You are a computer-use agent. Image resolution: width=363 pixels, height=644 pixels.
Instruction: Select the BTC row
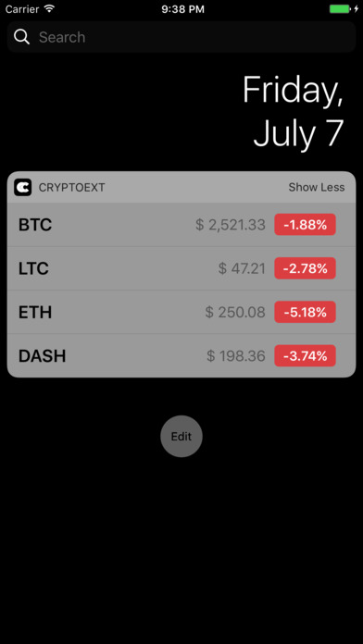[181, 225]
